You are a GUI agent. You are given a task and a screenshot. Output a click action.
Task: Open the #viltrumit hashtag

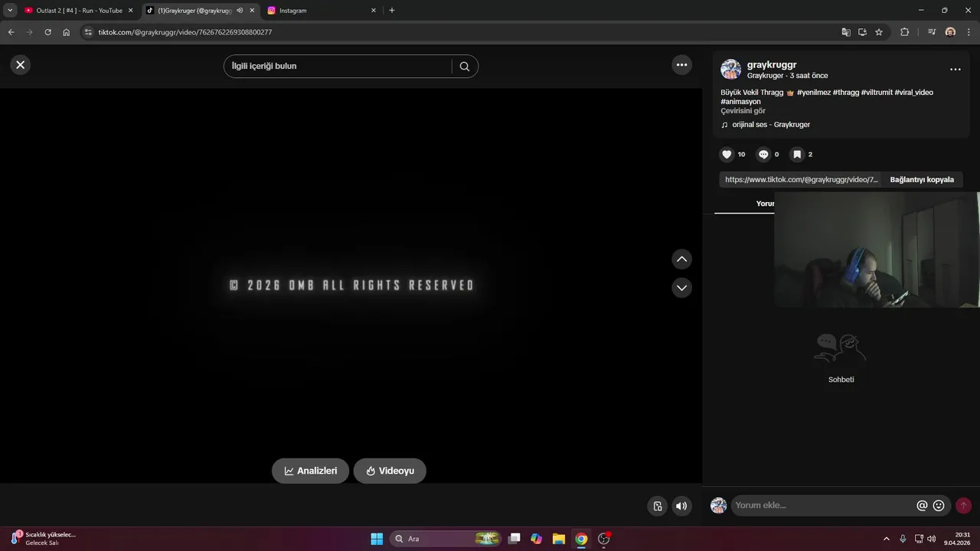(x=877, y=93)
